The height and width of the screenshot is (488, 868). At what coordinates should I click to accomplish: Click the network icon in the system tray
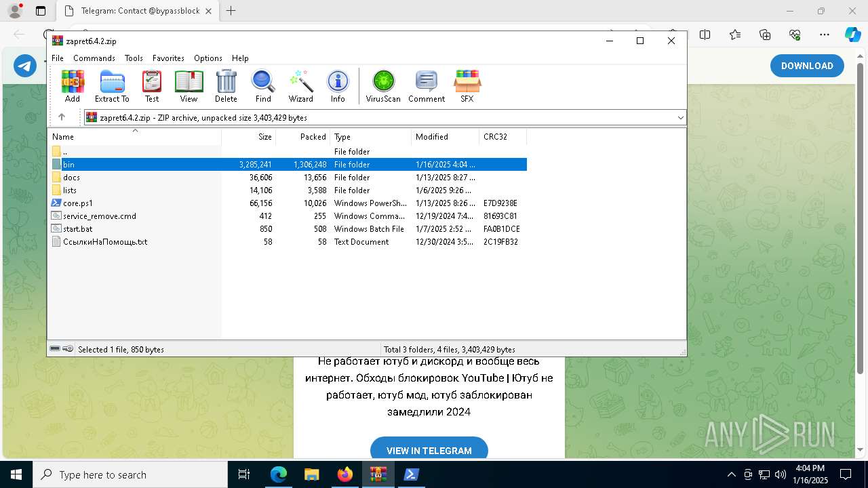click(x=764, y=474)
